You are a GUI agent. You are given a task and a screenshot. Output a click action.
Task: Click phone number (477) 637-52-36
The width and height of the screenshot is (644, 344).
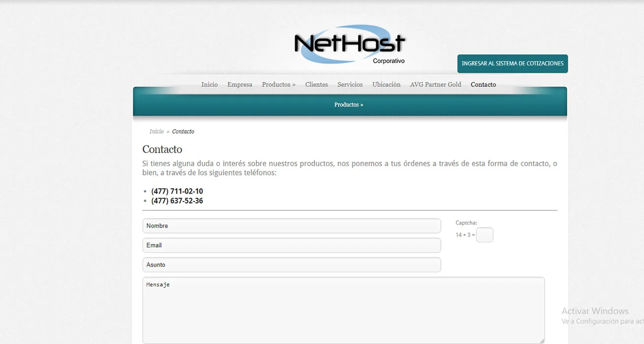point(177,201)
